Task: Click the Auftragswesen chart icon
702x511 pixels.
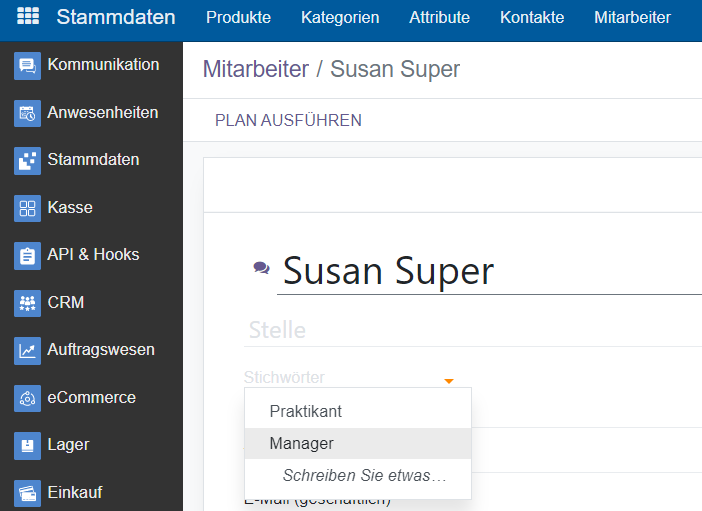Action: click(x=27, y=351)
